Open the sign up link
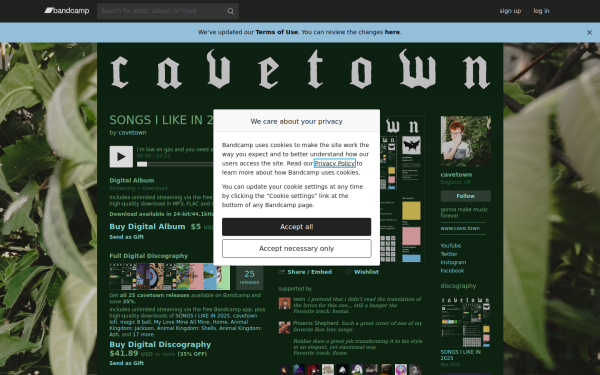The height and width of the screenshot is (375, 600). click(510, 11)
